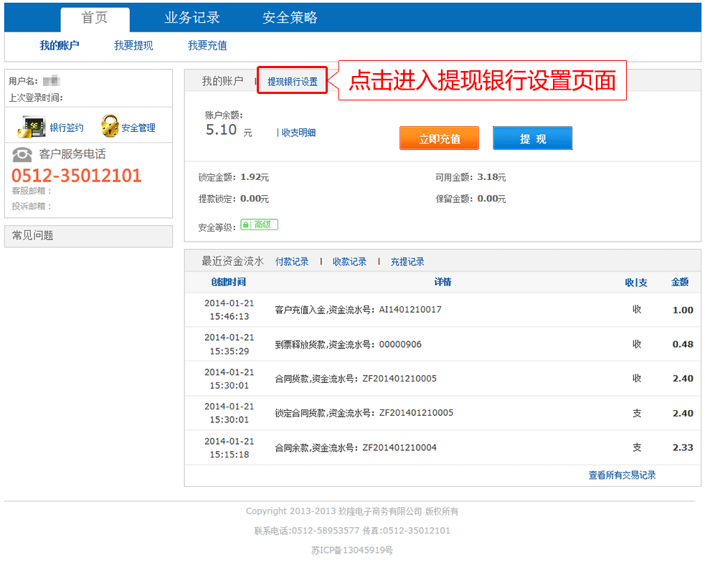Click the telephone icon beside 客户服务电话

click(22, 154)
